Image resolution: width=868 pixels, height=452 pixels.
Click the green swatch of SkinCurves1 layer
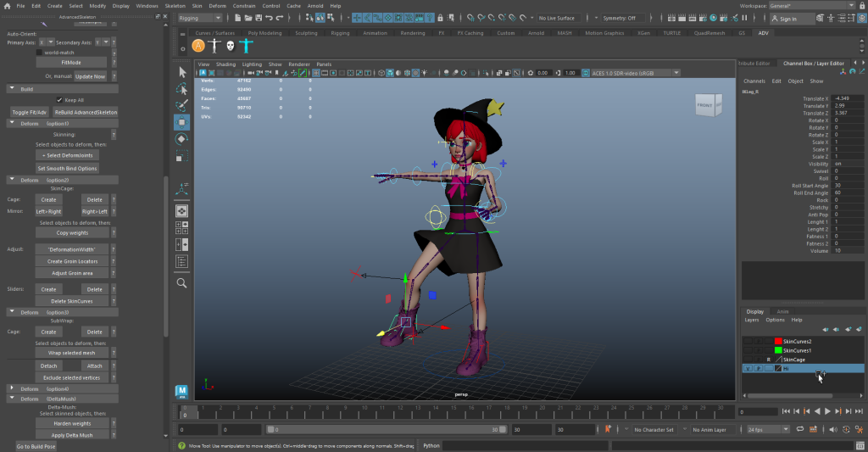pyautogui.click(x=778, y=350)
